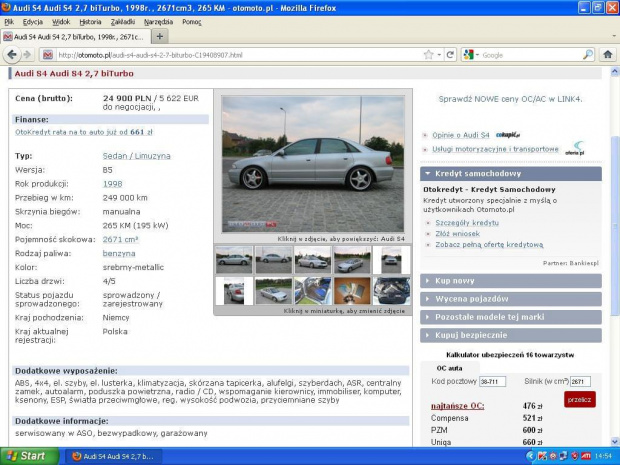
Task: Open the Historia menu
Action: 90,22
